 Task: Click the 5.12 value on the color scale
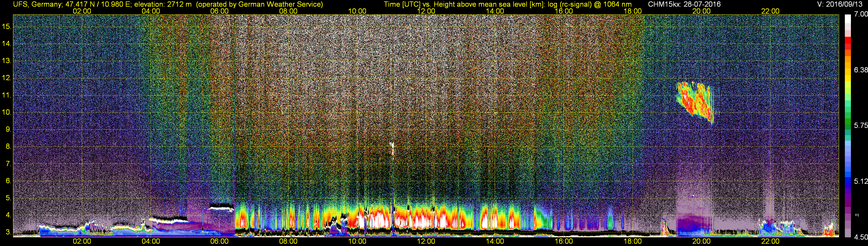pos(861,181)
